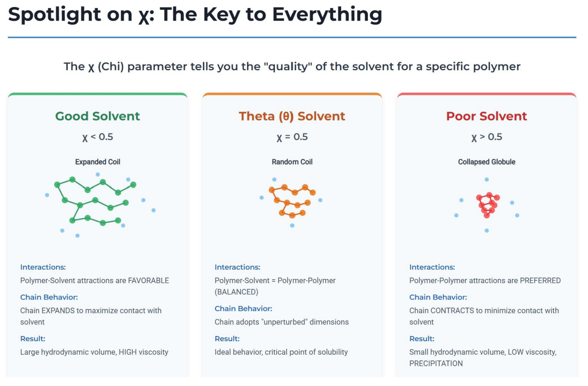Viewport: 588px width, 386px height.
Task: Click the green expanded coil diagram
Action: point(95,202)
